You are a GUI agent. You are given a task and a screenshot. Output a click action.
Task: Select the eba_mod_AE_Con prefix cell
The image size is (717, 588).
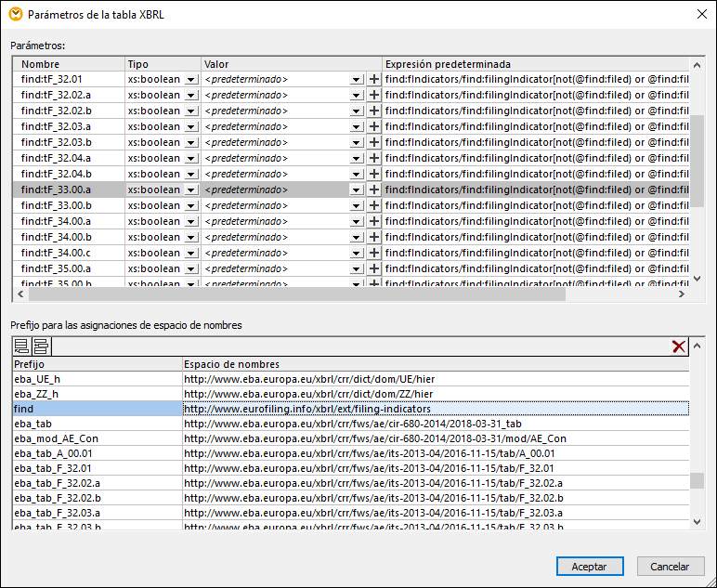pyautogui.click(x=98, y=438)
